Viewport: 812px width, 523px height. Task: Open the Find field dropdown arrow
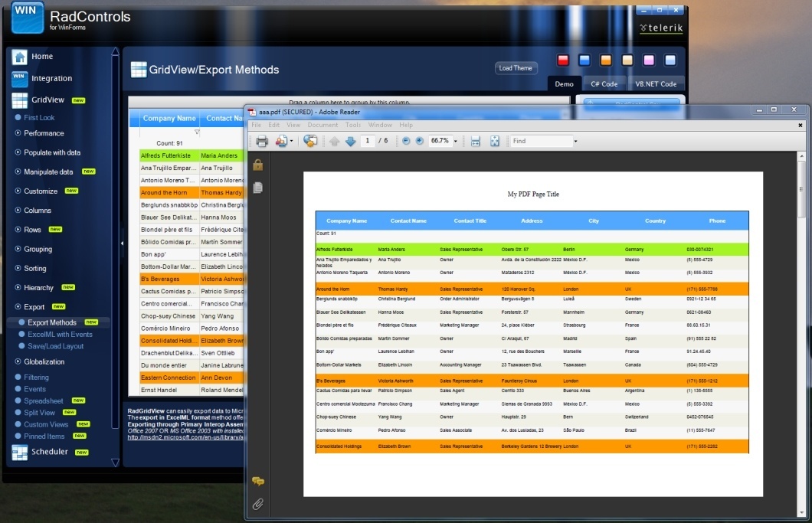(x=575, y=141)
